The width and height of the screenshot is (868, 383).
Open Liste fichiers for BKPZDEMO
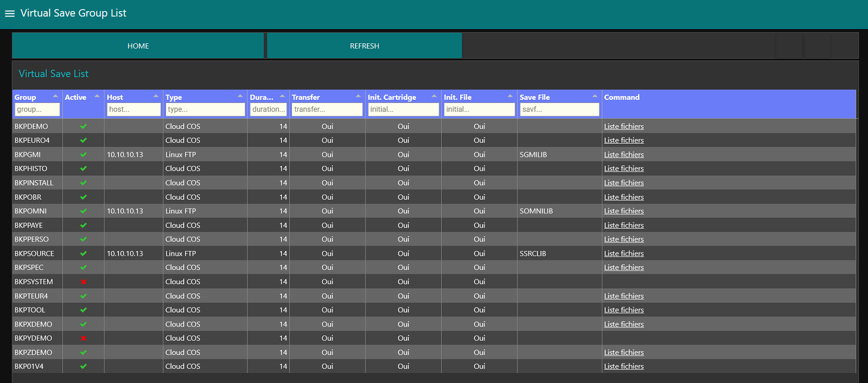click(624, 353)
